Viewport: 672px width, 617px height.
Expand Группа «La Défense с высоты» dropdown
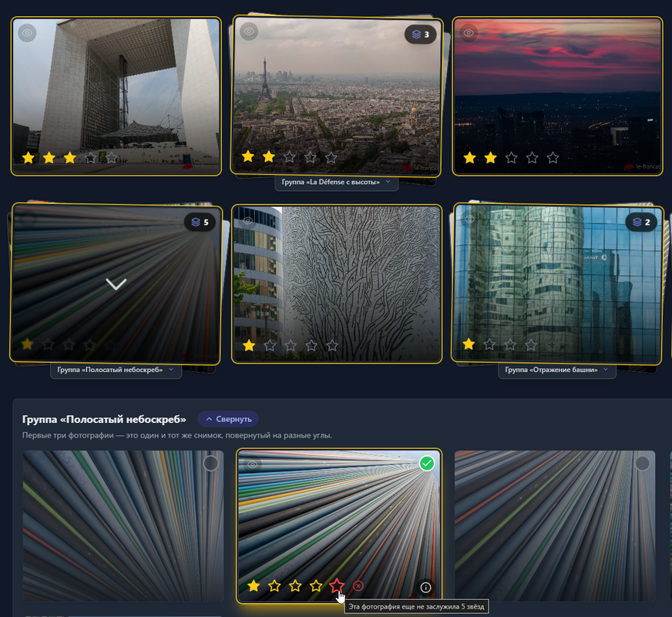coord(336,183)
